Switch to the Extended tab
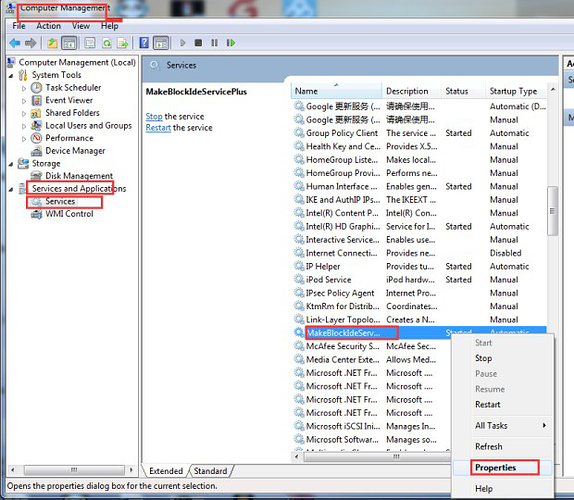 166,471
